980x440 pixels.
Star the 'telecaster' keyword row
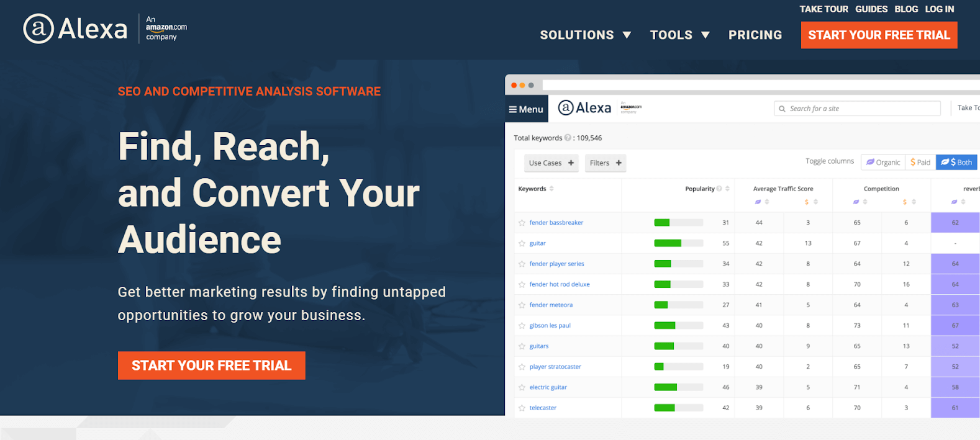pyautogui.click(x=522, y=408)
